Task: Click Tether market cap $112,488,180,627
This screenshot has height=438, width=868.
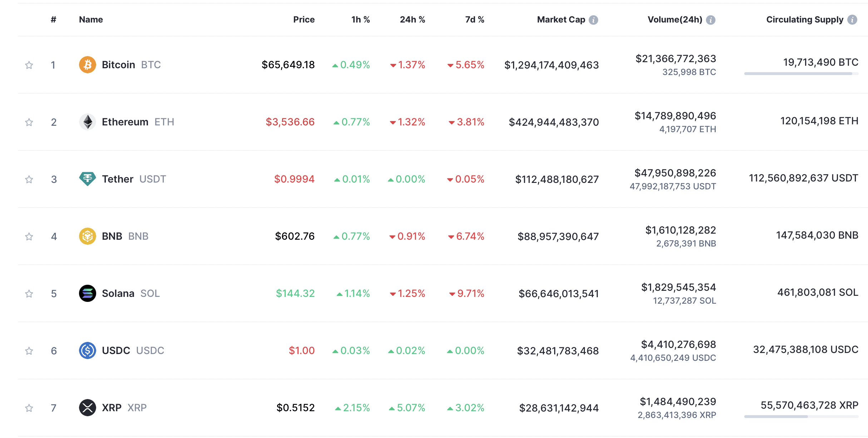Action: coord(557,179)
